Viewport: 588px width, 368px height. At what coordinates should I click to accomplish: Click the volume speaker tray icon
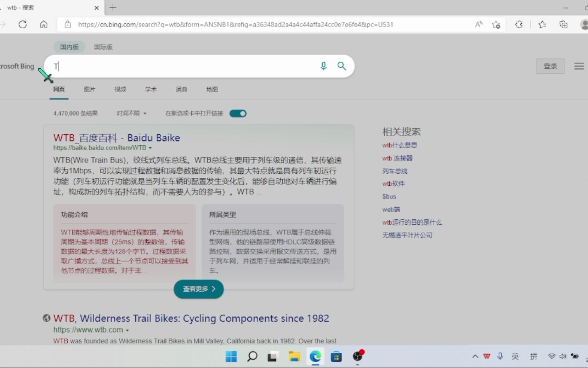click(x=563, y=356)
